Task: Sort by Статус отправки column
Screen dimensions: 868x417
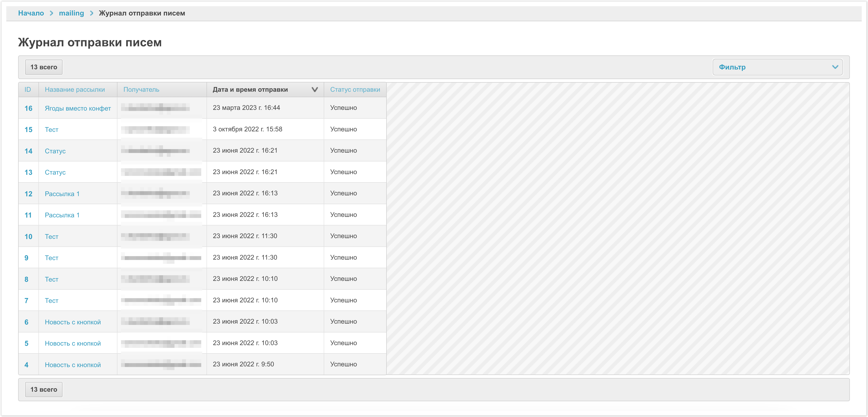Action: pos(355,90)
